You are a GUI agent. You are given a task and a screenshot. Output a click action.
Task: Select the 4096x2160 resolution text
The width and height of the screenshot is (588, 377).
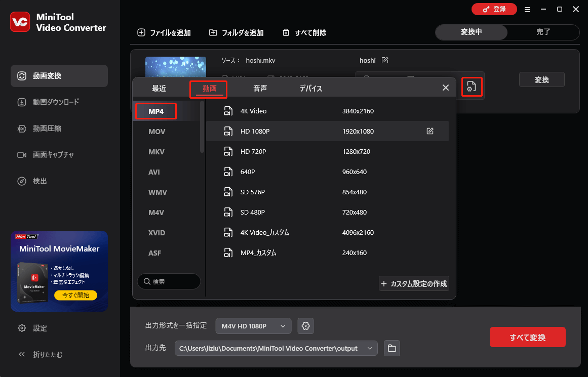click(x=358, y=232)
